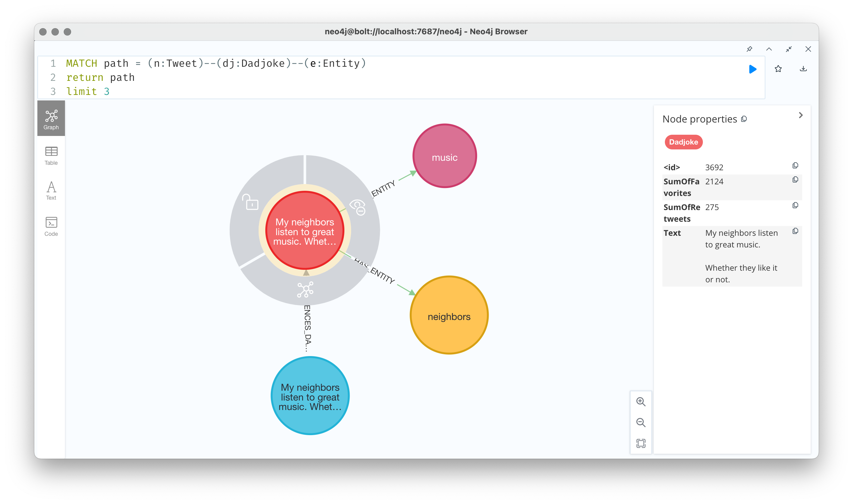
Task: Click the 'return path' line in editor
Action: 100,77
